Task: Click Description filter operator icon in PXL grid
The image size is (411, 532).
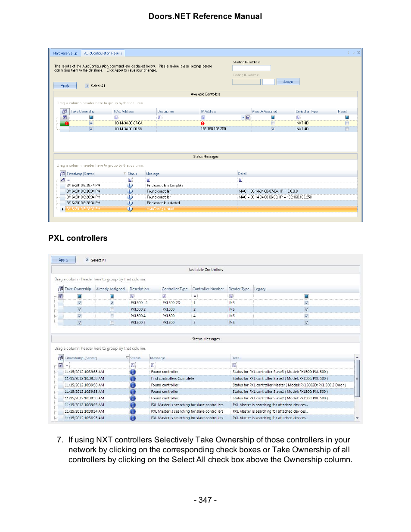Action: [x=132, y=296]
